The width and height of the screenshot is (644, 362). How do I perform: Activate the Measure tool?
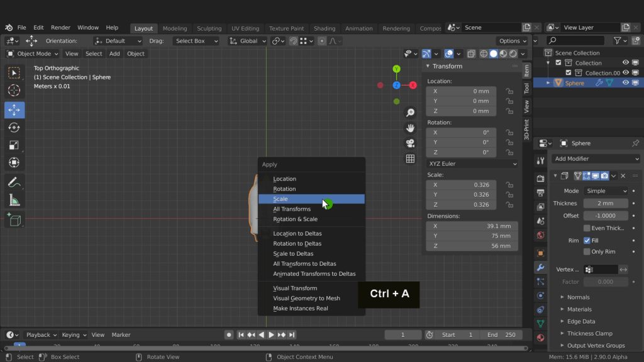click(14, 200)
